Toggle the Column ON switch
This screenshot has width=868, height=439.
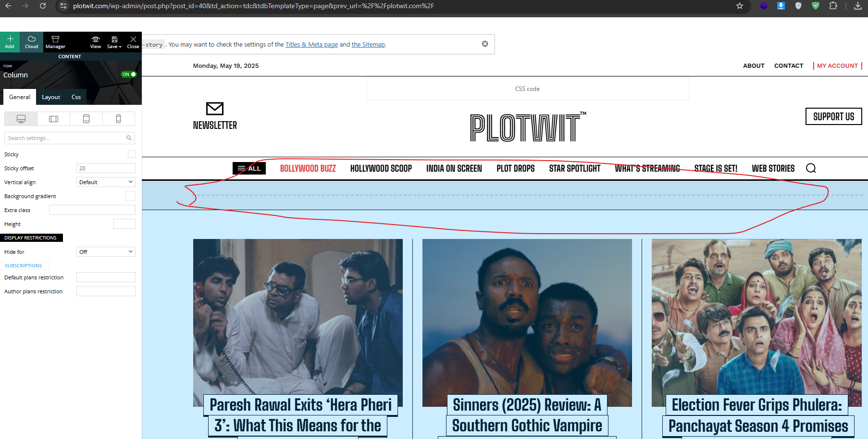[129, 75]
